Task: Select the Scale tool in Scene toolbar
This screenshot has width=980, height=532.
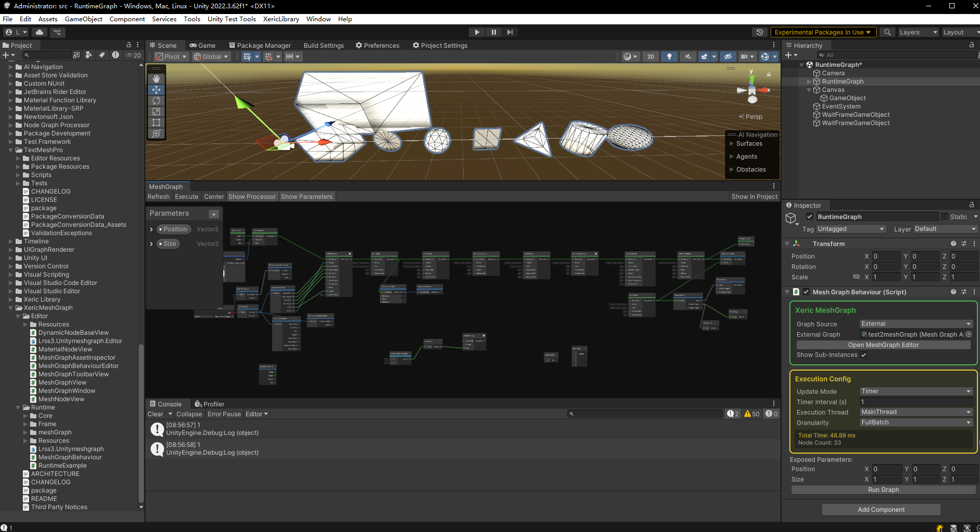Action: pyautogui.click(x=156, y=112)
